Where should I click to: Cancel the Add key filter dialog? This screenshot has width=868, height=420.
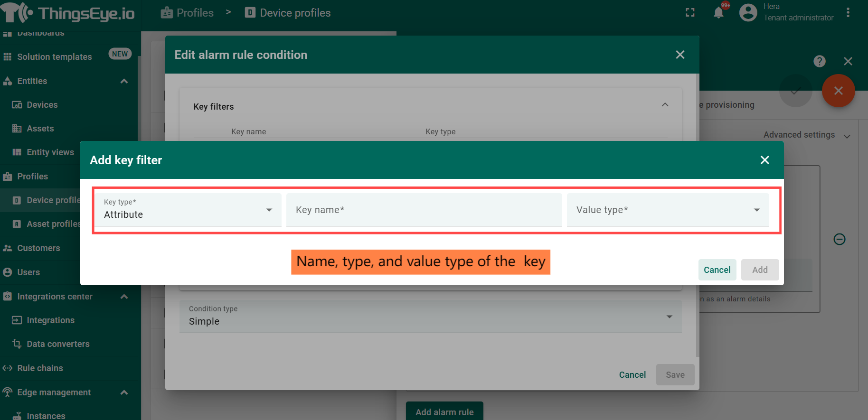tap(717, 270)
